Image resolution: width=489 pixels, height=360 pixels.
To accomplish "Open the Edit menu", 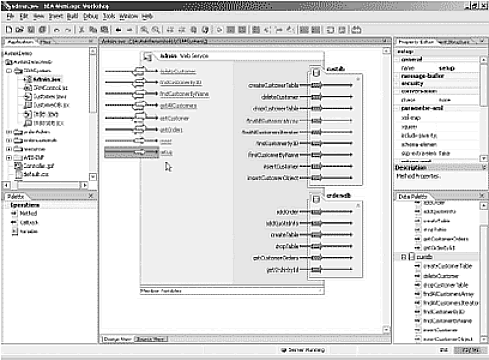I will pyautogui.click(x=24, y=16).
